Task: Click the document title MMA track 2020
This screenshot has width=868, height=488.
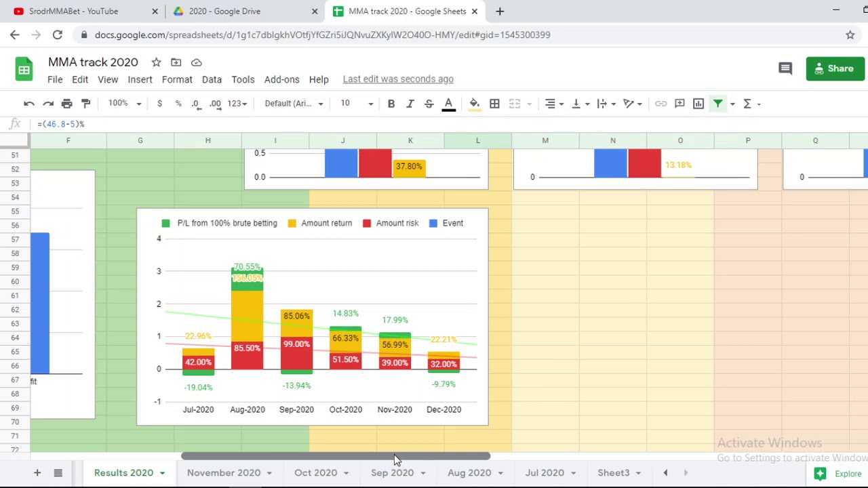Action: (x=93, y=62)
